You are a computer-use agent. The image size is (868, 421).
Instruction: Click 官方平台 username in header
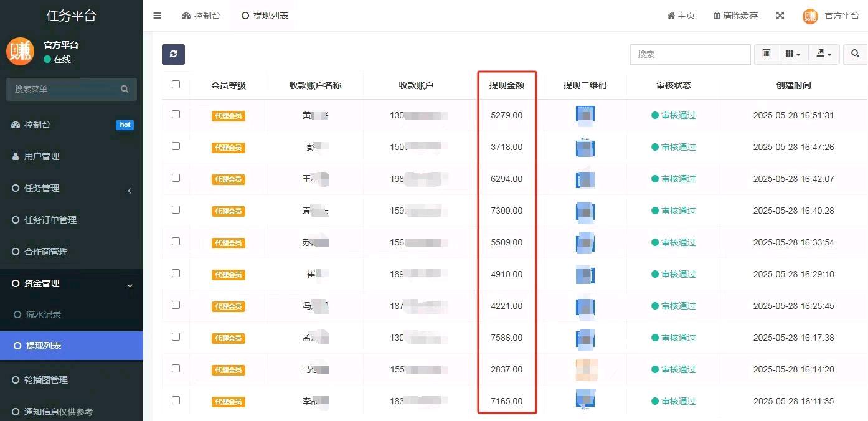point(842,16)
